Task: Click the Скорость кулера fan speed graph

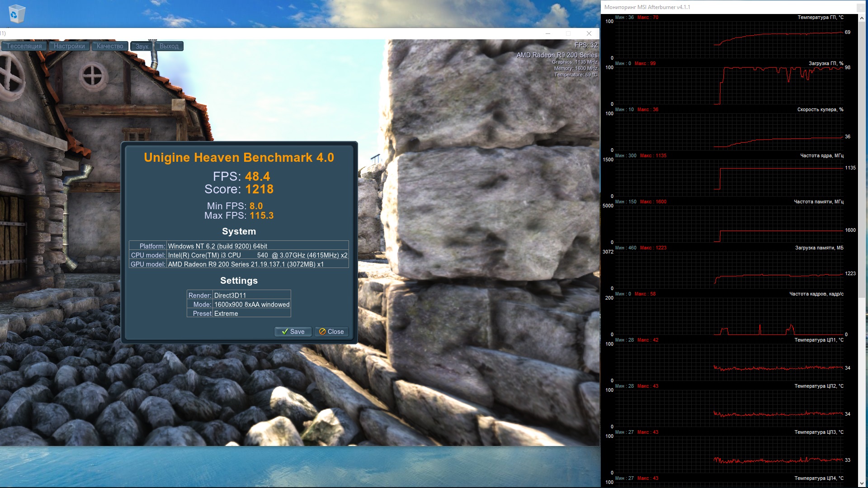Action: [x=729, y=132]
